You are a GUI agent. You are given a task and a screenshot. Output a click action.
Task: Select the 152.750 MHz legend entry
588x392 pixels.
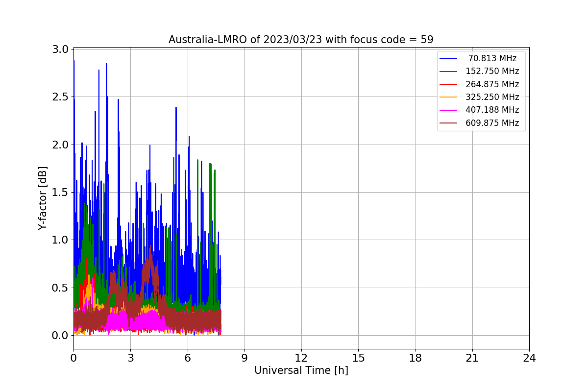click(479, 71)
